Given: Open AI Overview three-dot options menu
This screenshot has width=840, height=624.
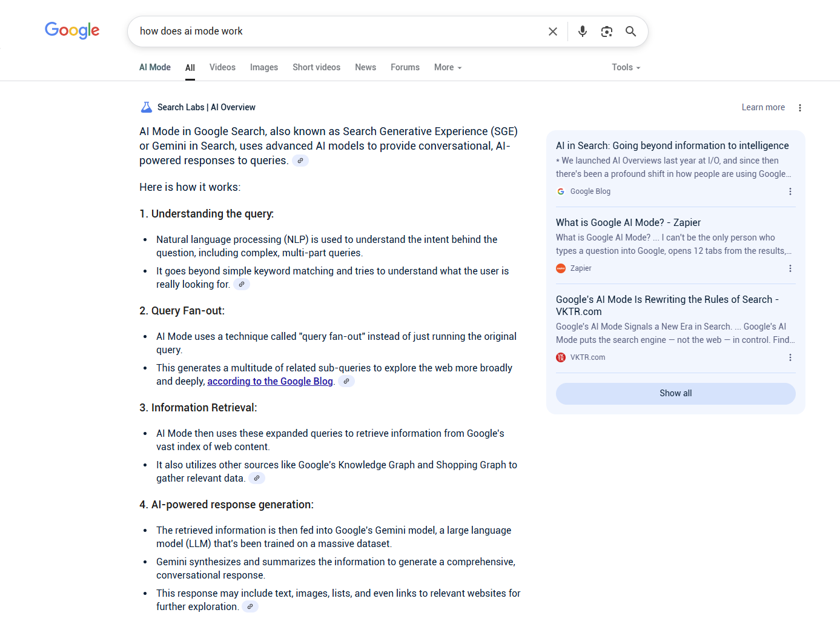Looking at the screenshot, I should click(800, 108).
